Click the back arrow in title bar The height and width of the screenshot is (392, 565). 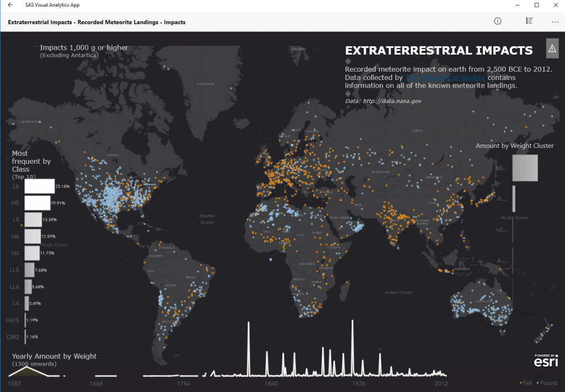tap(10, 5)
